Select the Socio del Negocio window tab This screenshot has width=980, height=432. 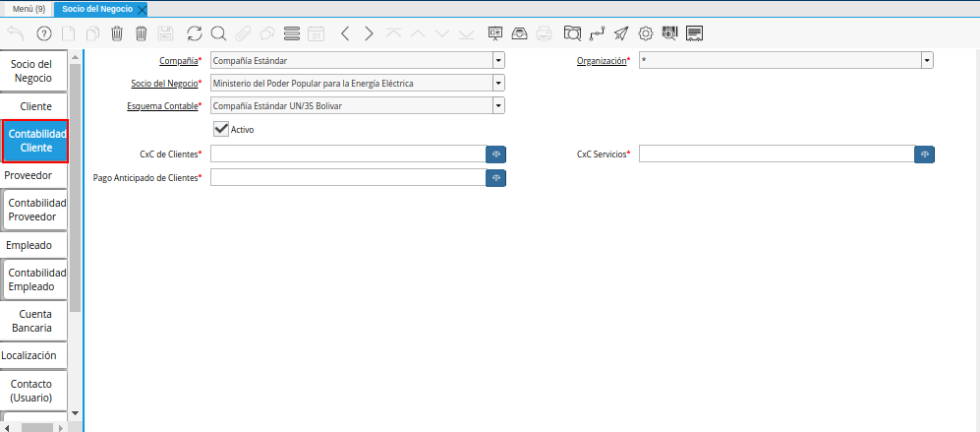[97, 9]
